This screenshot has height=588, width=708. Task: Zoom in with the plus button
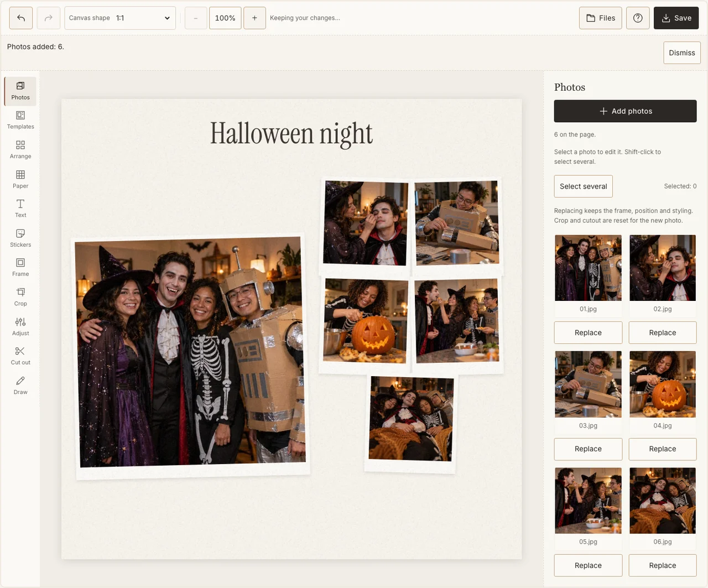(254, 18)
